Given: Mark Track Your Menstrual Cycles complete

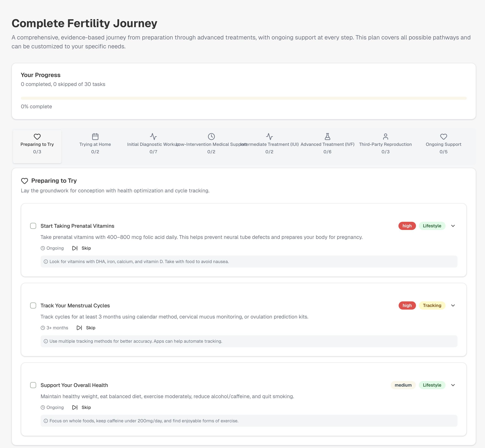Looking at the screenshot, I should pos(33,305).
